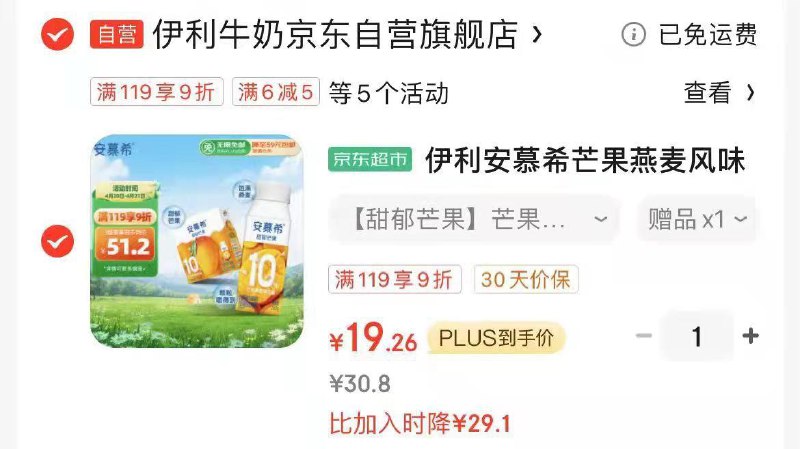Tap the 满119享9折 promo tag at top

157,92
